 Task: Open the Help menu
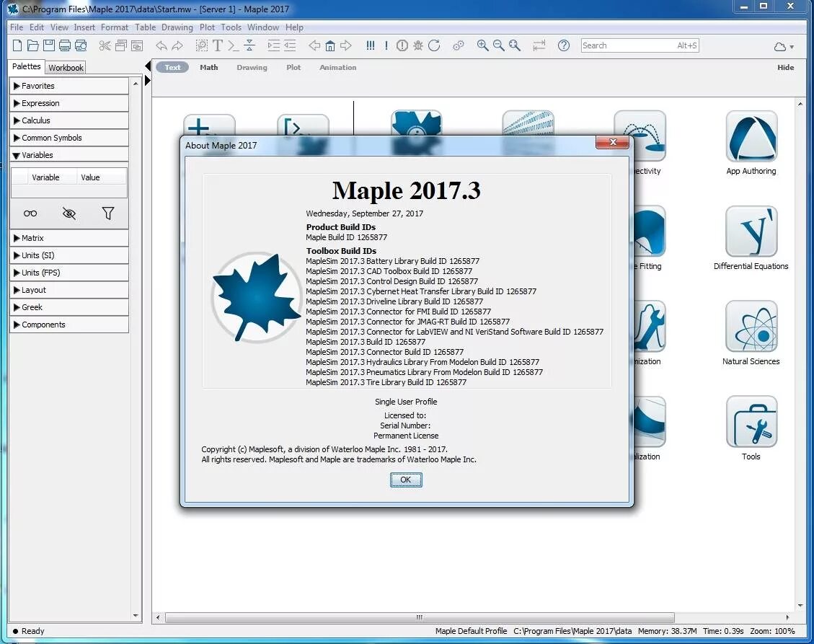click(294, 27)
